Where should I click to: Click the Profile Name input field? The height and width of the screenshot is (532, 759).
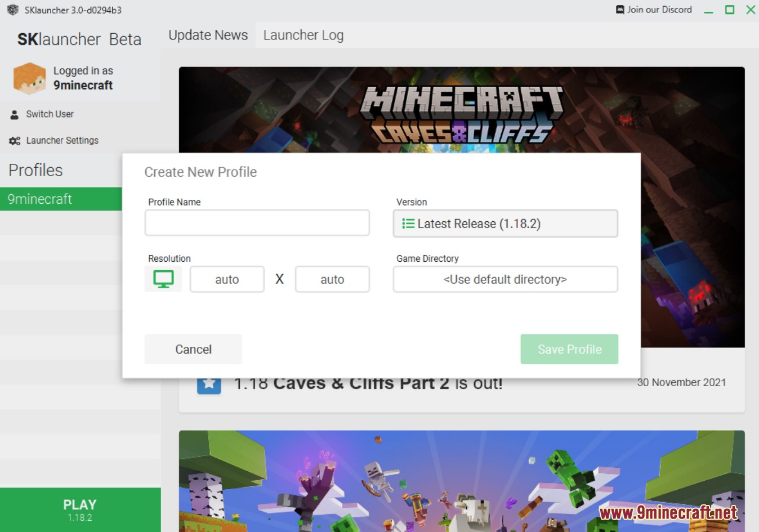[x=257, y=223]
